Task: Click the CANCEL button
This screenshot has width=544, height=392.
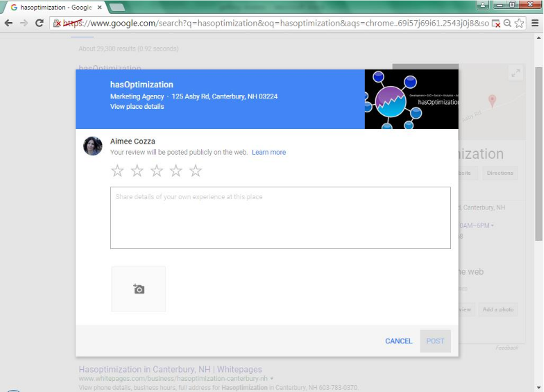Action: click(x=398, y=341)
